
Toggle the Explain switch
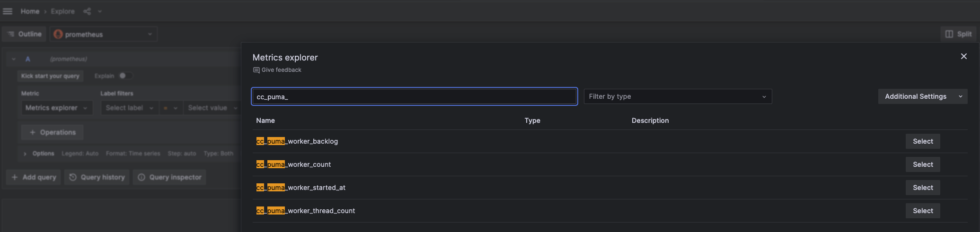125,76
